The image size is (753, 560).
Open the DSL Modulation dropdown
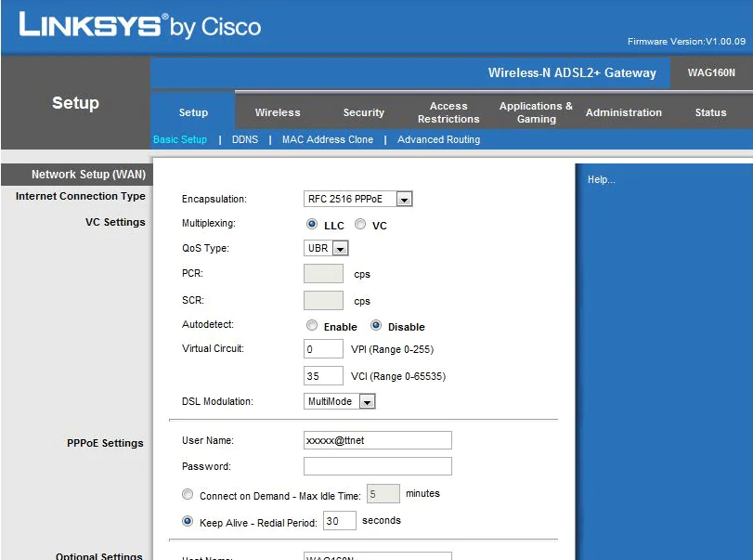click(367, 402)
